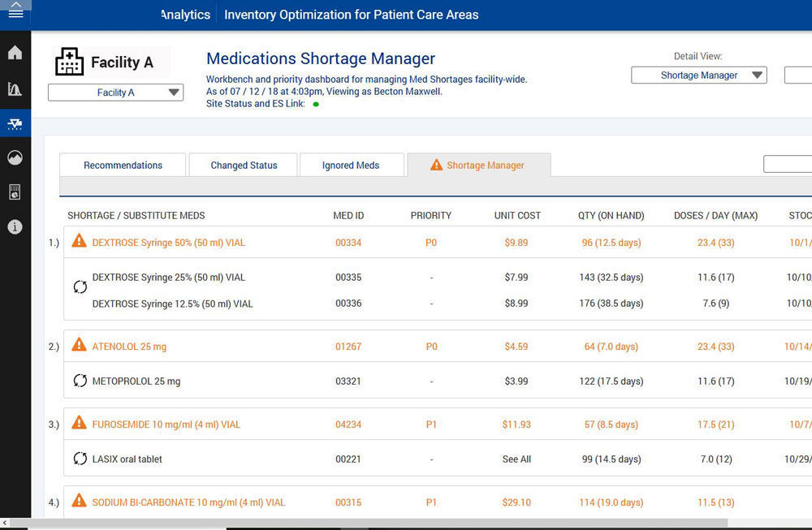Select the Shortage Manager tab
Screen dimensions: 812x530
[x=478, y=165]
